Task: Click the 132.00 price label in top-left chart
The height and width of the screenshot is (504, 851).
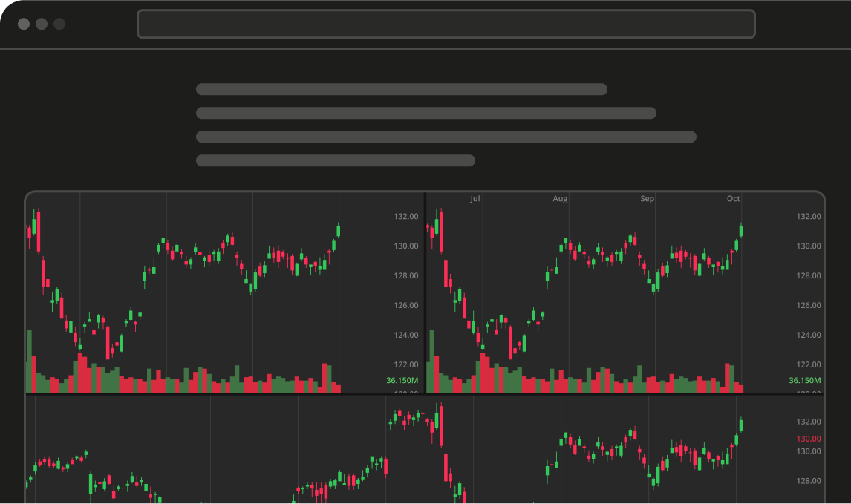Action: tap(406, 216)
